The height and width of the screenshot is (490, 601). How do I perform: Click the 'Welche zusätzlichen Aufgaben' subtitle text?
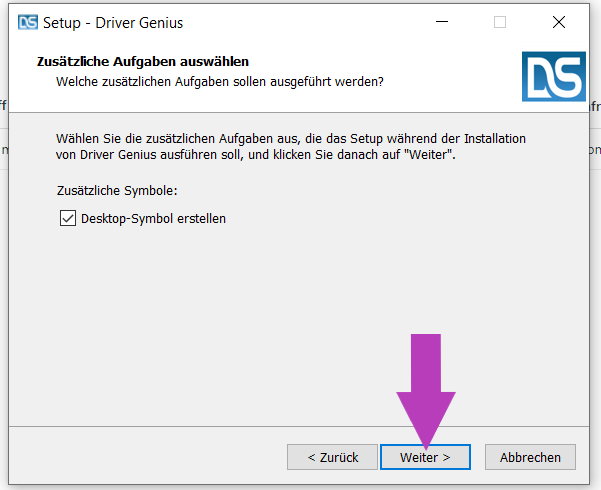coord(219,80)
